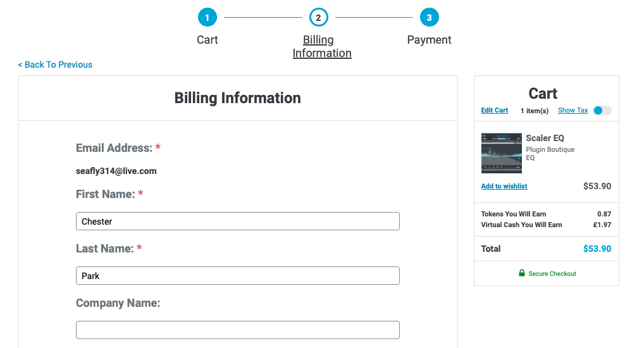Click the Cart panel heading
Image resolution: width=644 pixels, height=348 pixels.
click(x=543, y=94)
